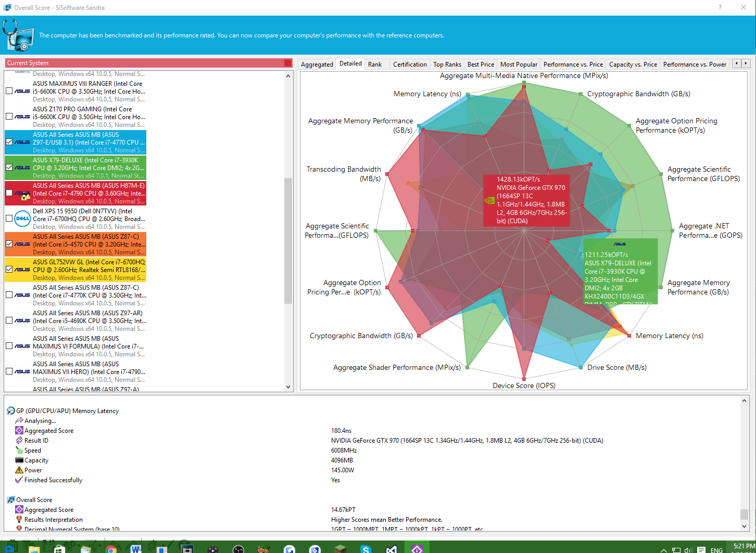Screen dimensions: 756x553
Task: Open Google Chrome from the taskbar
Action: (111, 548)
